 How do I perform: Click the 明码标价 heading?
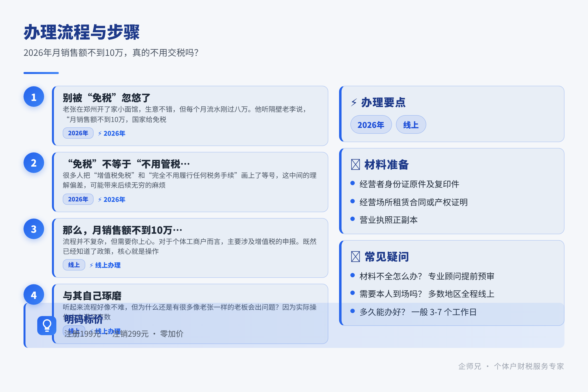click(x=84, y=319)
